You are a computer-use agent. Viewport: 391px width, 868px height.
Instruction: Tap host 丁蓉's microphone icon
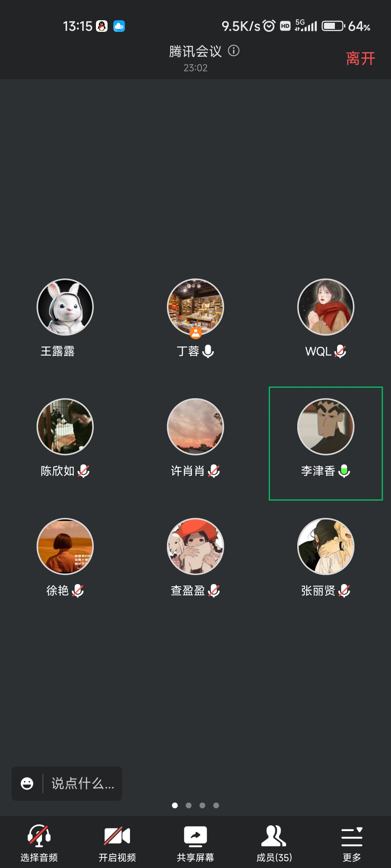(x=208, y=351)
